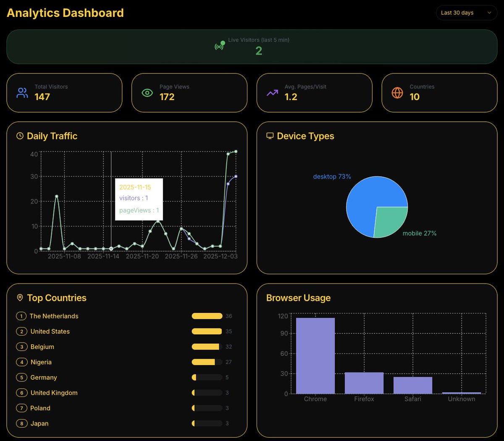This screenshot has height=441, width=504.
Task: Click the Total Visitors value 147
Action: coord(42,97)
